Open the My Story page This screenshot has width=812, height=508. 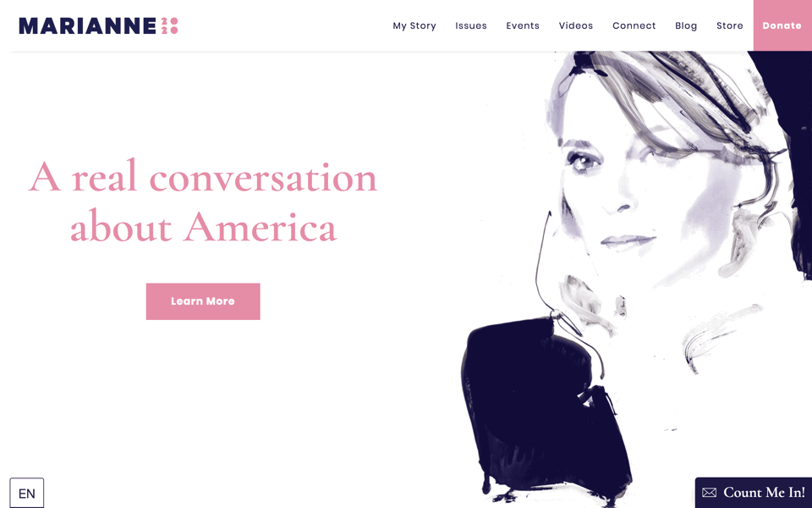click(x=414, y=26)
